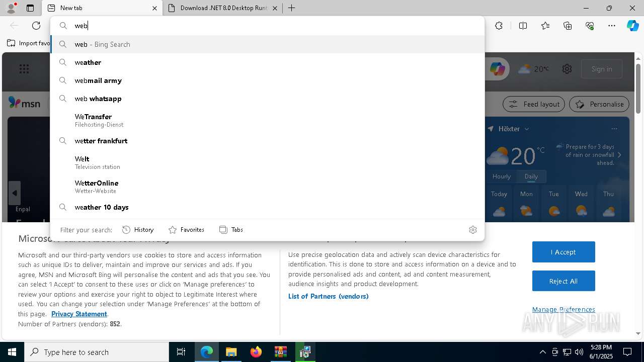
Task: Click the Import favorites bookmark
Action: point(29,43)
